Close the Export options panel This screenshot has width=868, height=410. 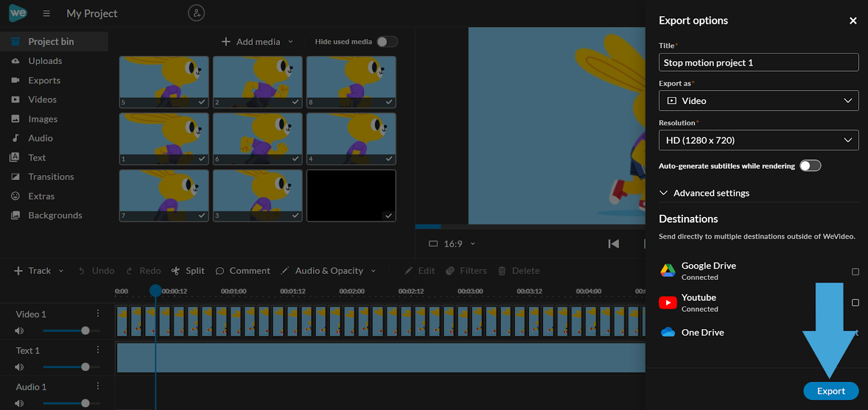click(x=853, y=21)
